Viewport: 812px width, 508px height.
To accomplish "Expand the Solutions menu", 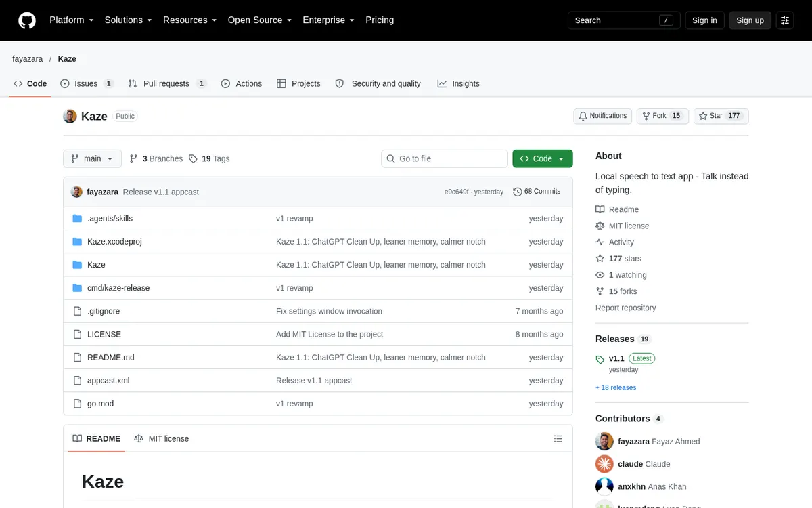I will coord(129,20).
